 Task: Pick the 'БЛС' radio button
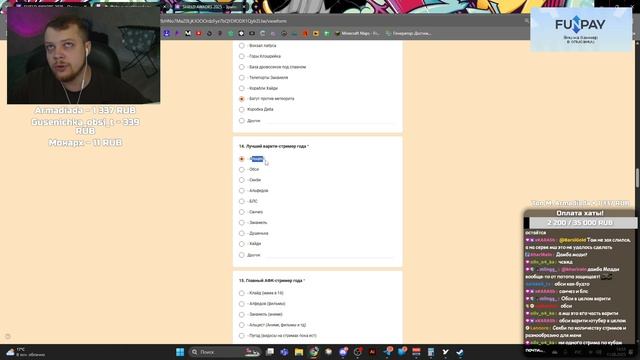click(242, 201)
